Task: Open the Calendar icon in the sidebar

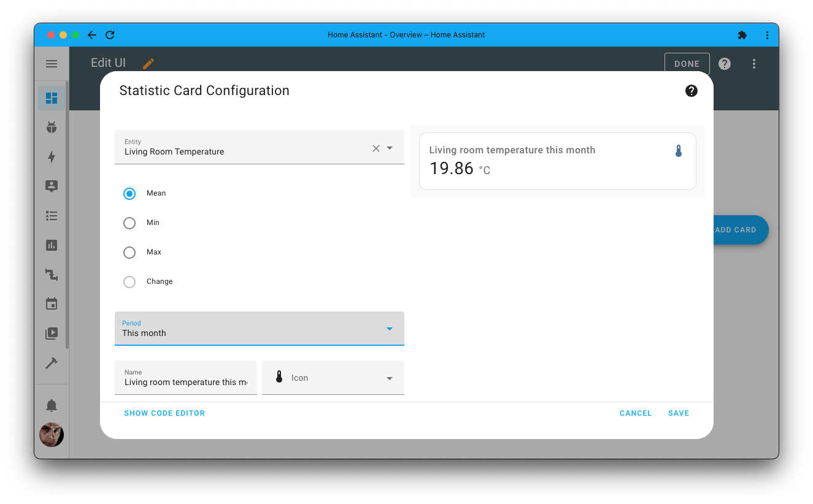Action: [x=52, y=304]
